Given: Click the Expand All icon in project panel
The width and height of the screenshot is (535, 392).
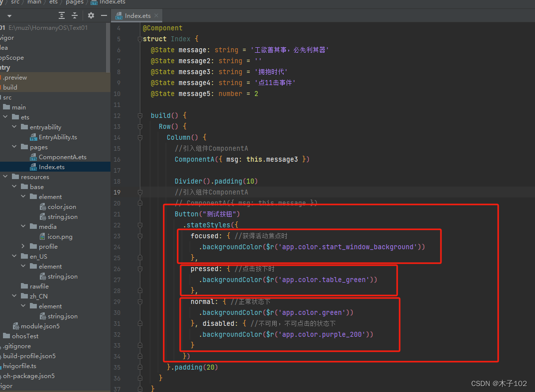Looking at the screenshot, I should [61, 15].
